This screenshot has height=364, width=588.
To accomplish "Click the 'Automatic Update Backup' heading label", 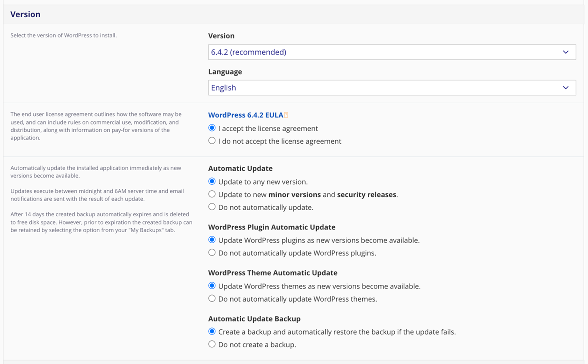I will pyautogui.click(x=254, y=319).
